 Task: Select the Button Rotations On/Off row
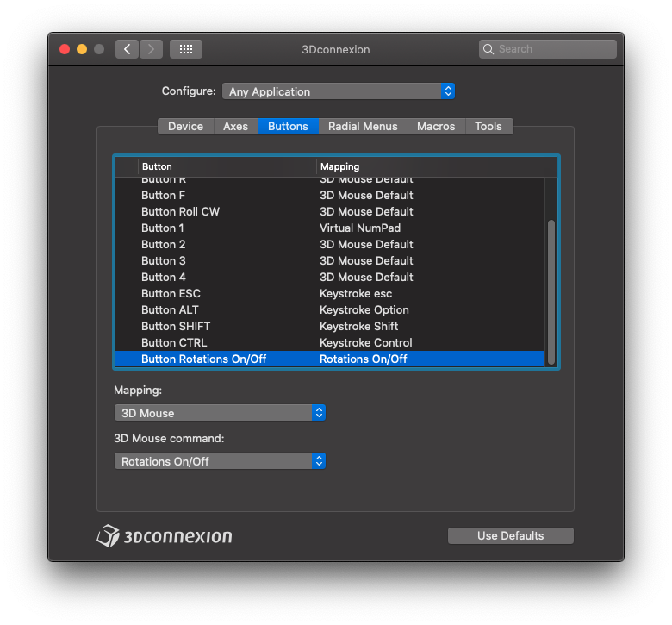330,359
